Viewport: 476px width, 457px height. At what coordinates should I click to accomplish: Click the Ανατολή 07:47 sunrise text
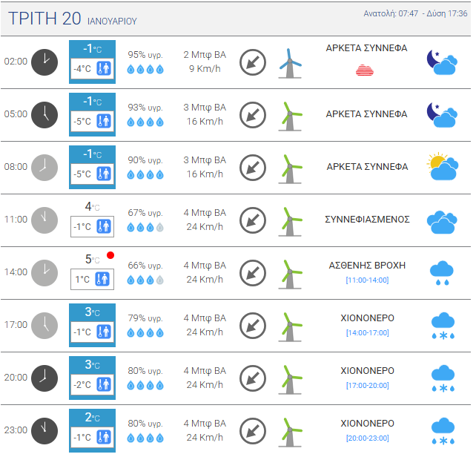point(391,14)
